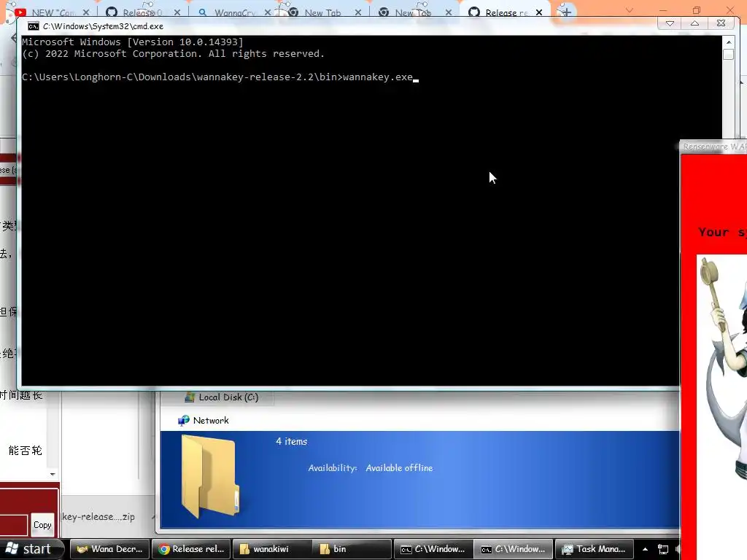Click the cmd.exe title bar icon
This screenshot has height=560, width=747.
33,26
